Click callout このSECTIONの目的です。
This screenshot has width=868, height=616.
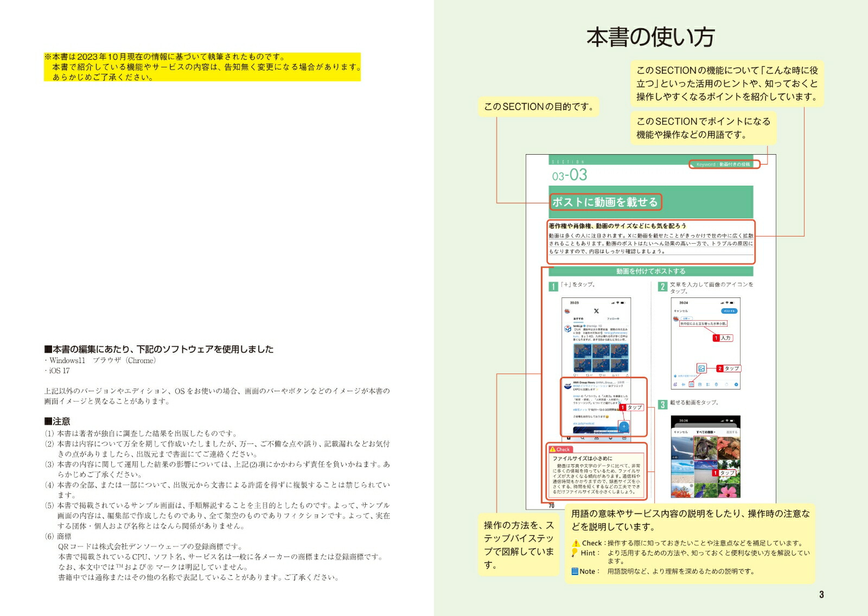(539, 107)
